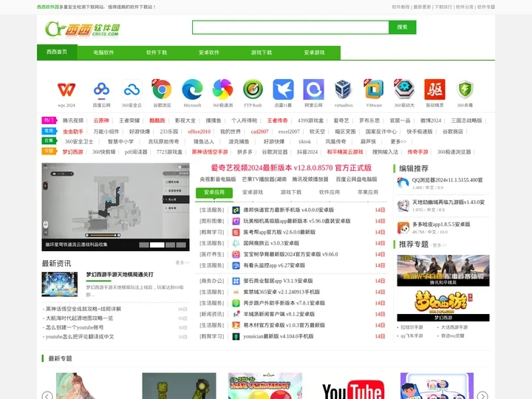Open the 腾讯和平精英 topic banner

coord(443,270)
